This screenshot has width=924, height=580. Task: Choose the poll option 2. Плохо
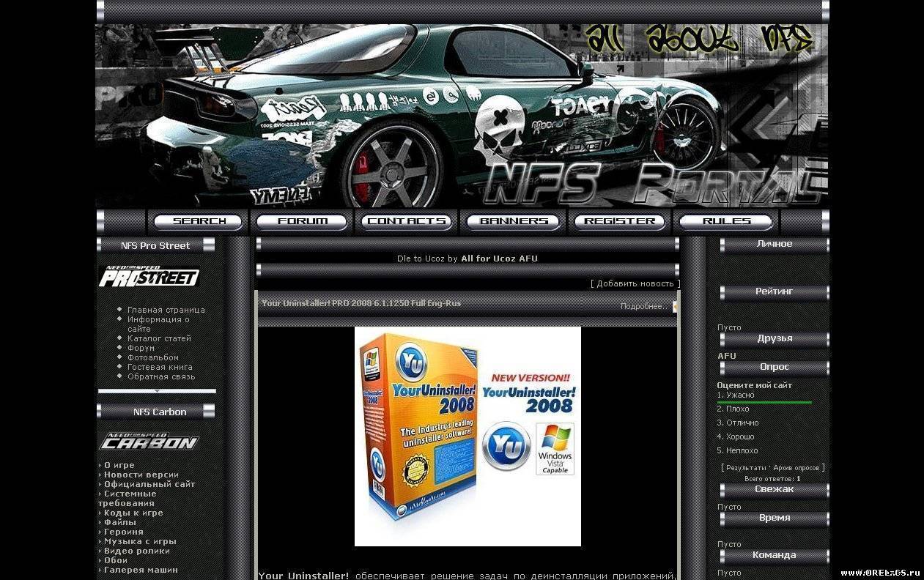pyautogui.click(x=733, y=409)
